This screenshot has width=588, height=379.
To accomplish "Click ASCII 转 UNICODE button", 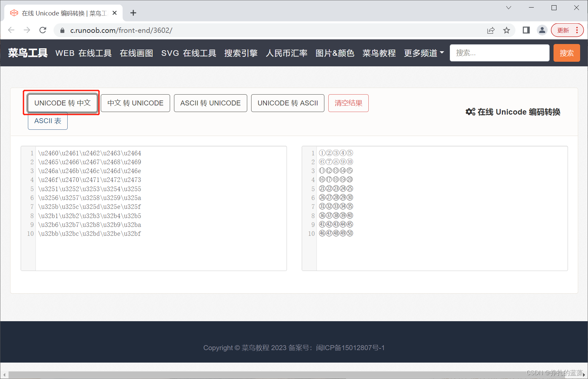I will (x=210, y=103).
